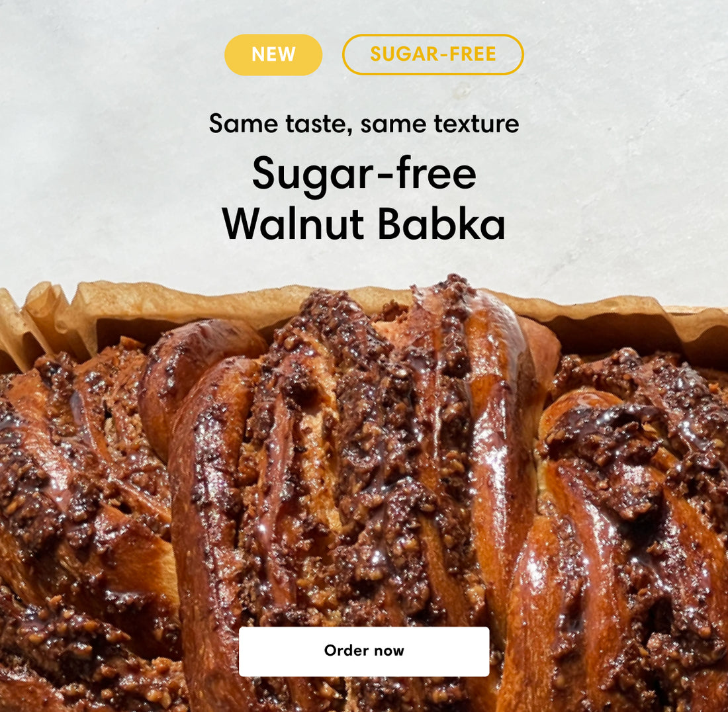Select the yellow NEW badge
Viewport: 728px width, 712px height.
click(x=273, y=54)
